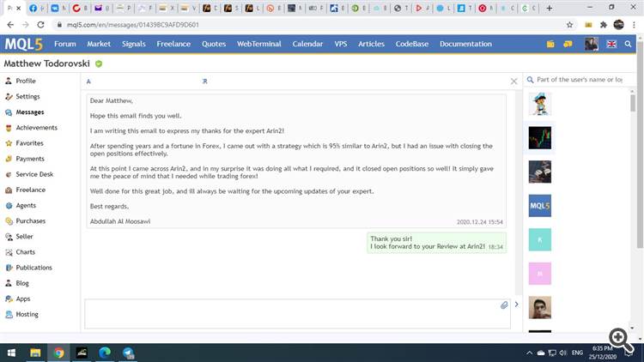
Task: Click the MQL5 logo
Action: (23, 44)
